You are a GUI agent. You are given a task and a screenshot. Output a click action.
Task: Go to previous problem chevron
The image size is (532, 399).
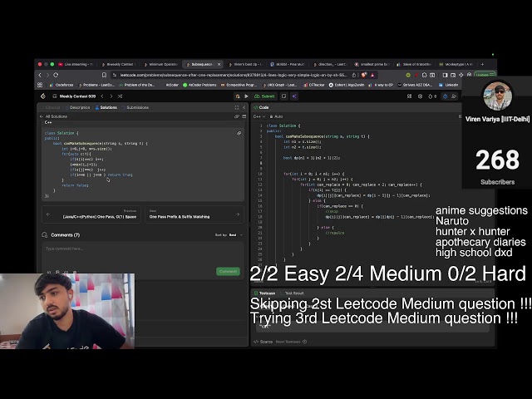point(102,96)
